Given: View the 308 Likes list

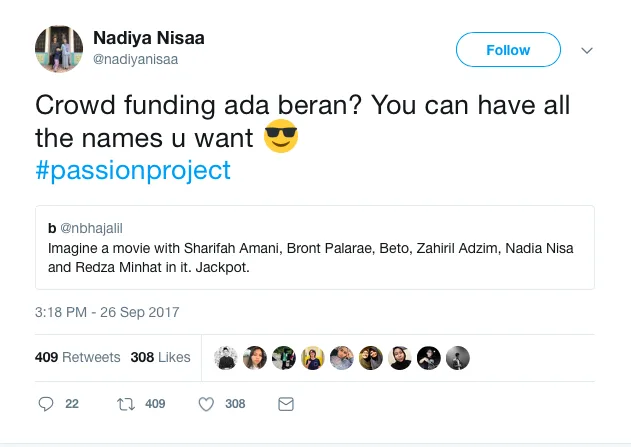Looking at the screenshot, I should point(160,357).
